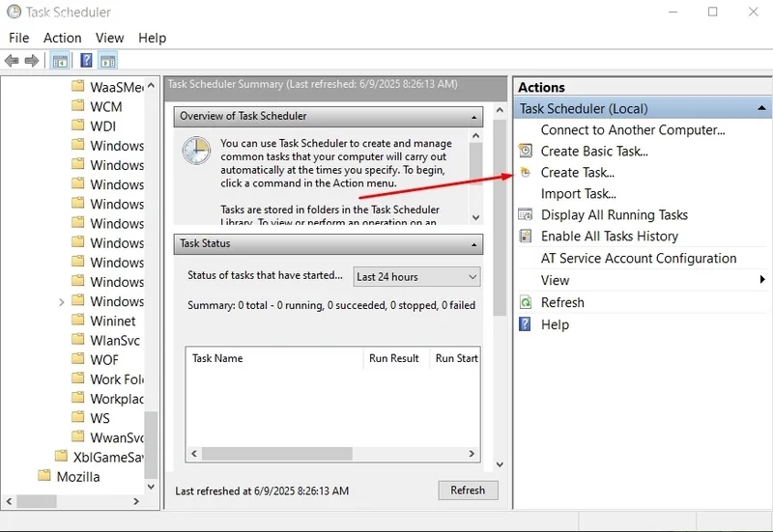Click Import Task... in Actions pane
Screen dimensions: 773x532
pyautogui.click(x=578, y=194)
